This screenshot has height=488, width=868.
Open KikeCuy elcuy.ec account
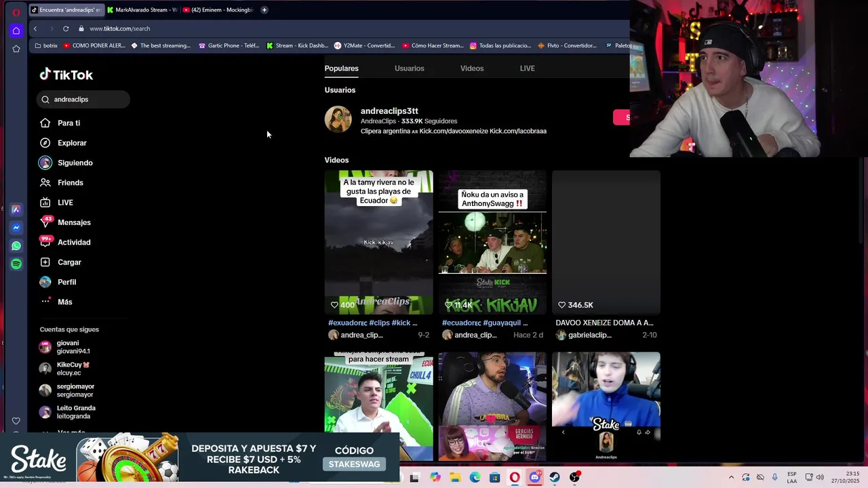(64, 369)
